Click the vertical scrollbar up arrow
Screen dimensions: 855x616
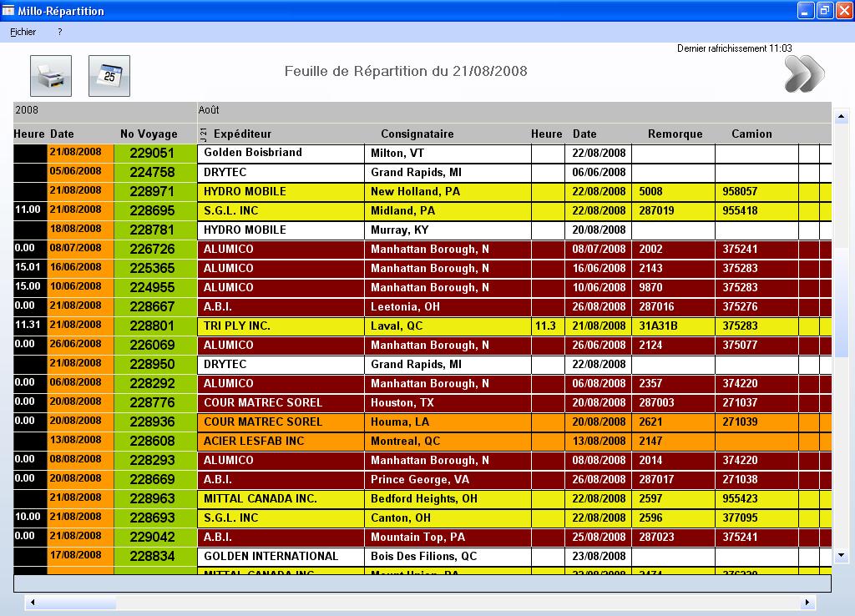(841, 116)
